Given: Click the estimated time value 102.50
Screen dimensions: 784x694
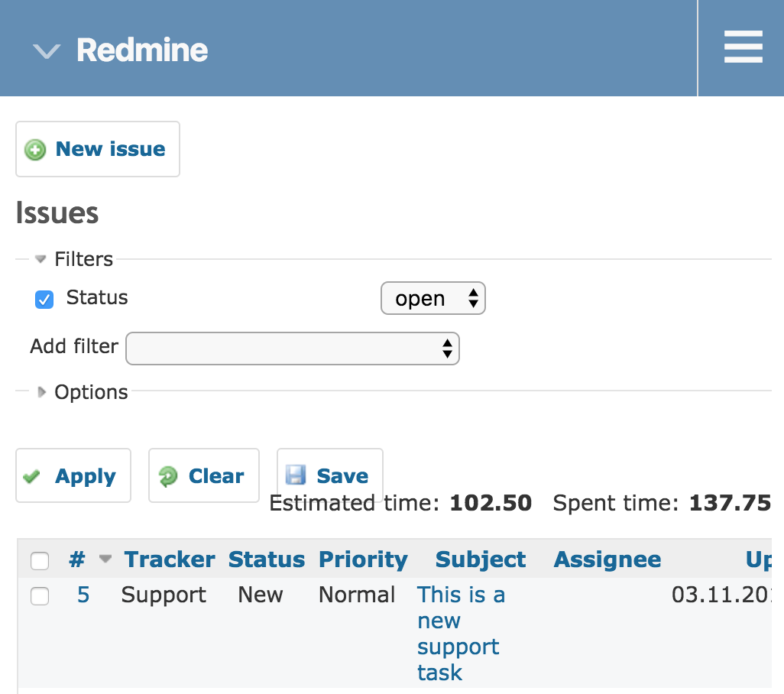Looking at the screenshot, I should click(x=491, y=503).
